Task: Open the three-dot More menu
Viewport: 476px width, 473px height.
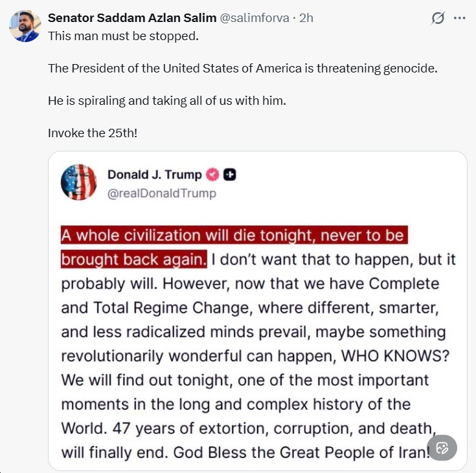Action: pyautogui.click(x=460, y=18)
